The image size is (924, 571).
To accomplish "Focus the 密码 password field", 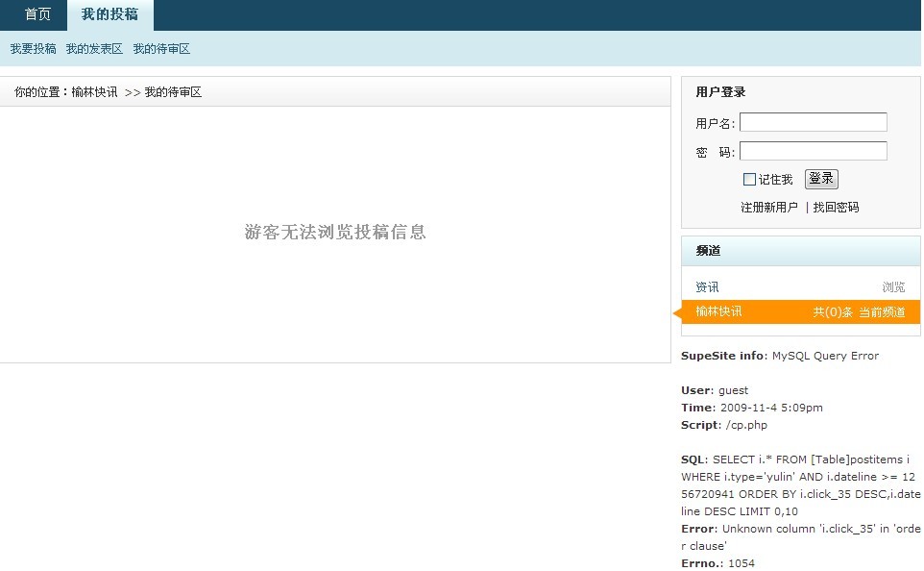I will [x=814, y=151].
